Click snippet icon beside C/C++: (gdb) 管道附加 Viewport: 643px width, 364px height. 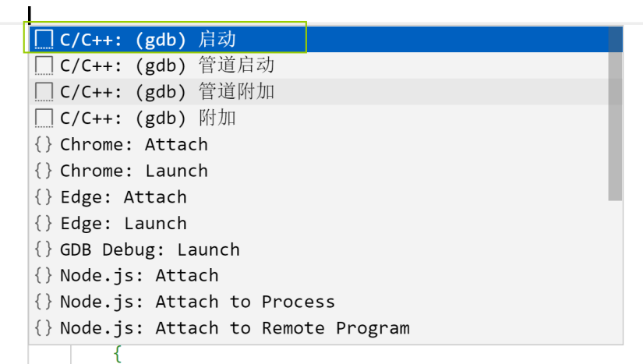pyautogui.click(x=44, y=92)
